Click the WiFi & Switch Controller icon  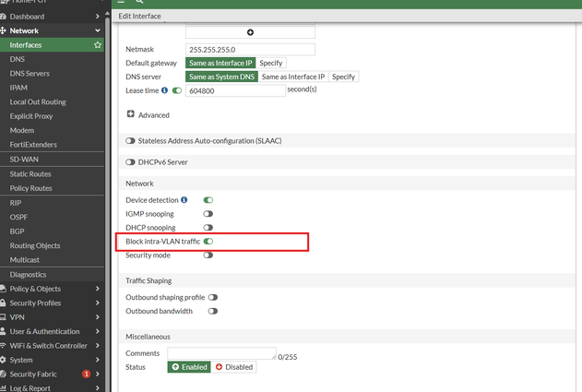[3, 345]
